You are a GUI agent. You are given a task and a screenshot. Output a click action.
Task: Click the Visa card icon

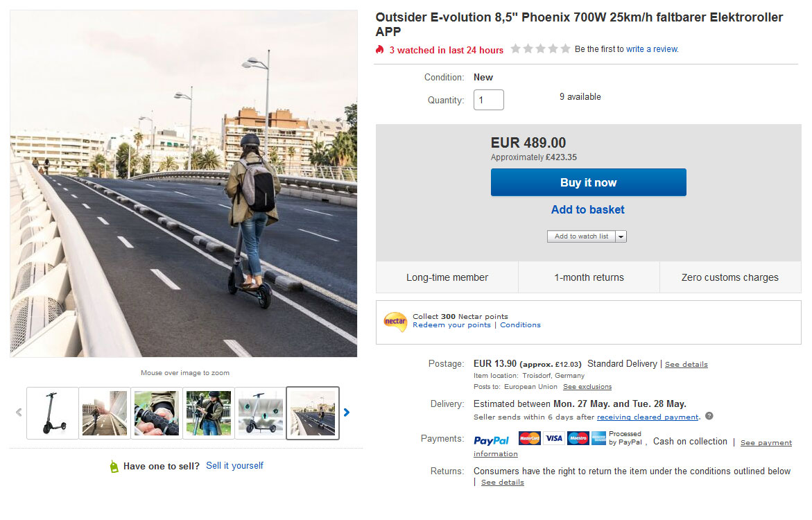point(553,438)
